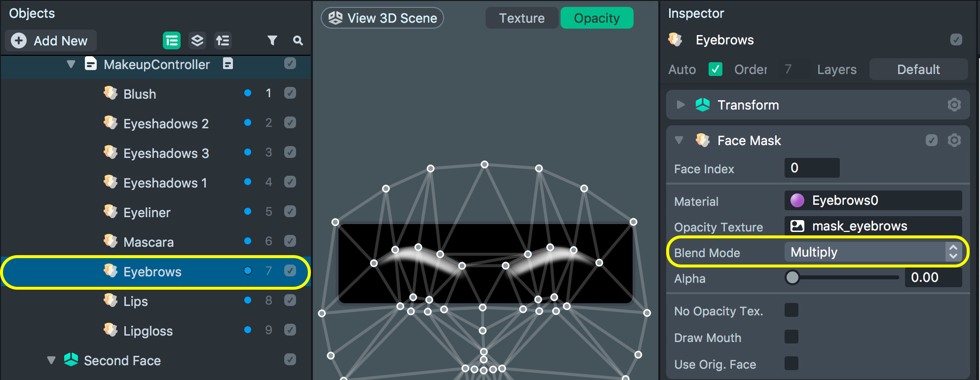Click the layers stack view icon
This screenshot has height=380, width=980.
(197, 40)
